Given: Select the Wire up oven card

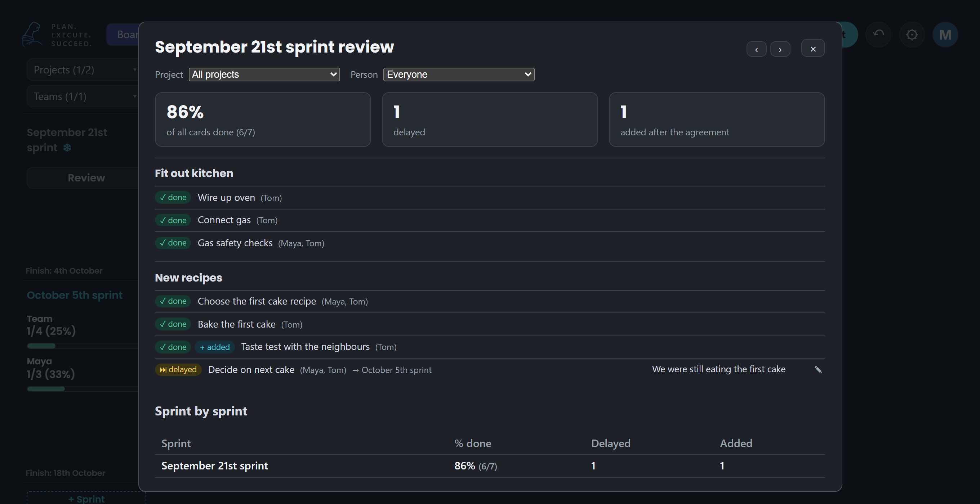Looking at the screenshot, I should [x=490, y=198].
